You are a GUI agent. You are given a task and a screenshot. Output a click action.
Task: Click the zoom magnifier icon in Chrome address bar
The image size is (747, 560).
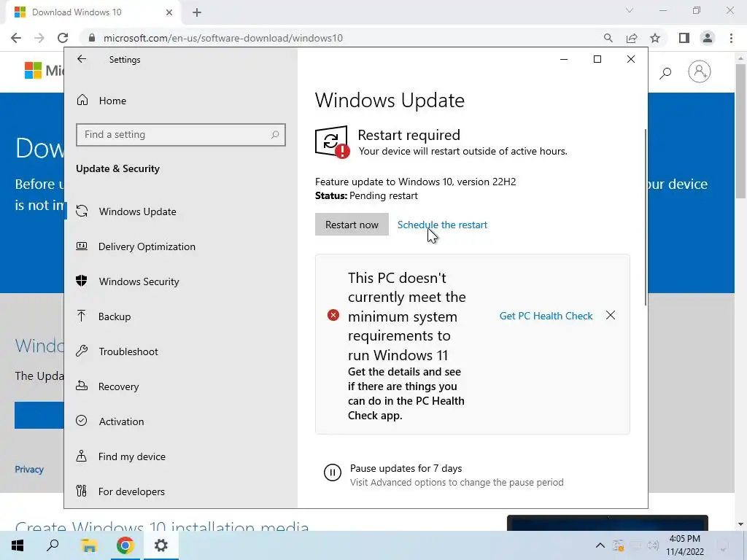coord(608,38)
